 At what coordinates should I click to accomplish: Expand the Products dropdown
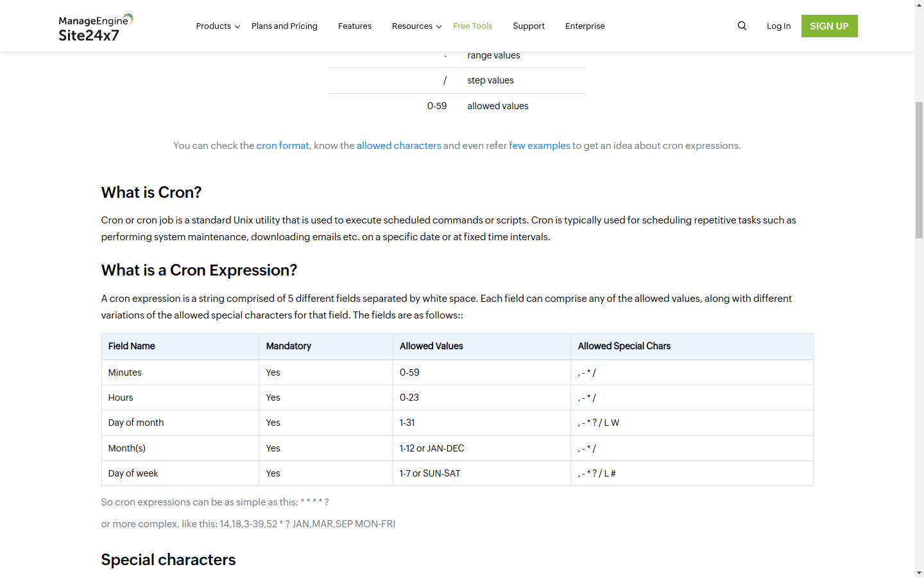[x=214, y=26]
